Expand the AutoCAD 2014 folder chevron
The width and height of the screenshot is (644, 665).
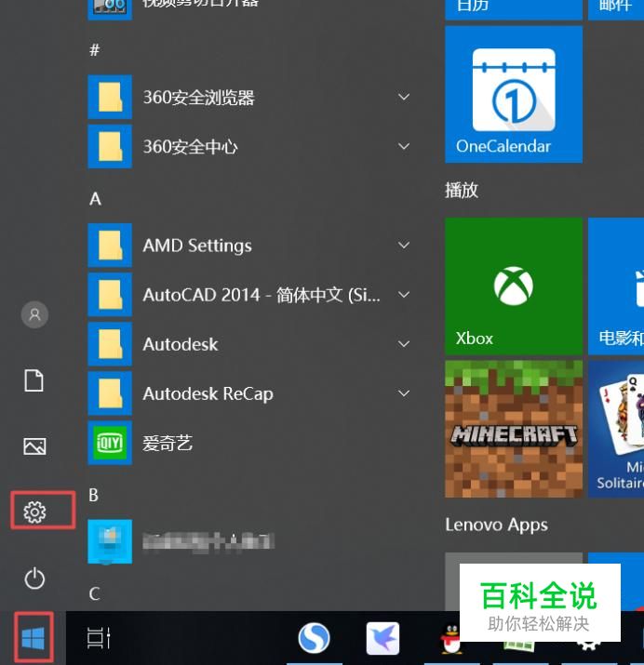click(404, 294)
